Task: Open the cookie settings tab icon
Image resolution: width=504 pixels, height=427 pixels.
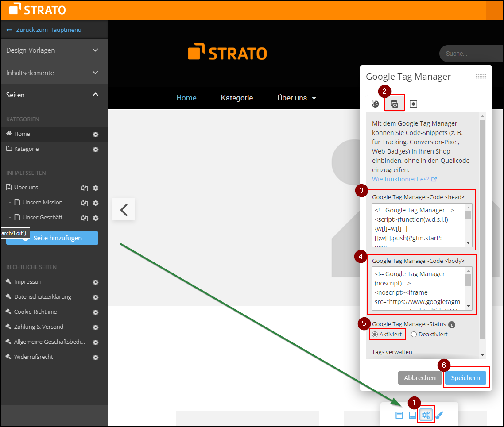Action: [x=375, y=104]
